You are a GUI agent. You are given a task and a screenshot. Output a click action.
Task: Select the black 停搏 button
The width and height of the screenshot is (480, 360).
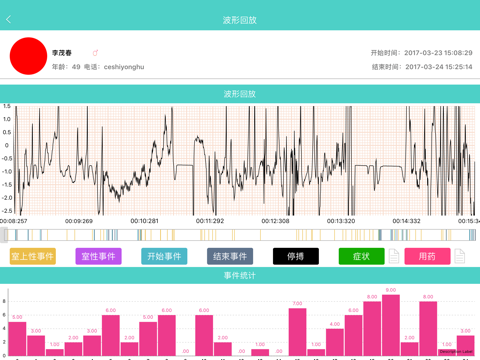(x=296, y=256)
